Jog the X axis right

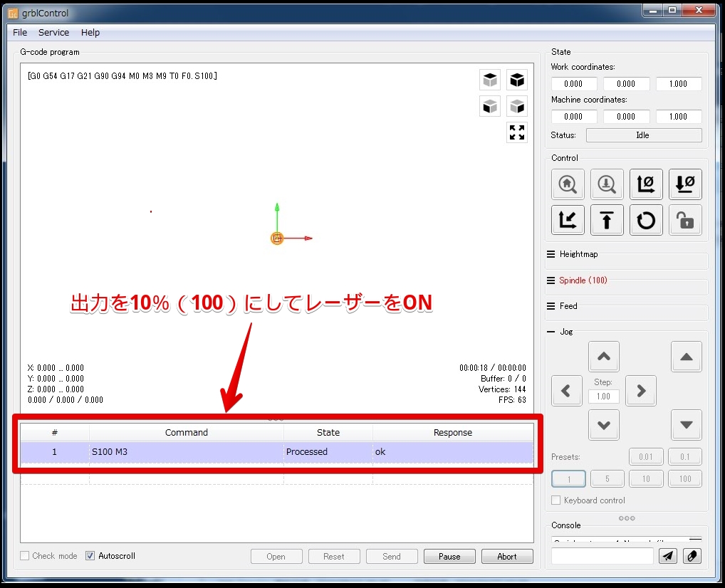click(641, 391)
